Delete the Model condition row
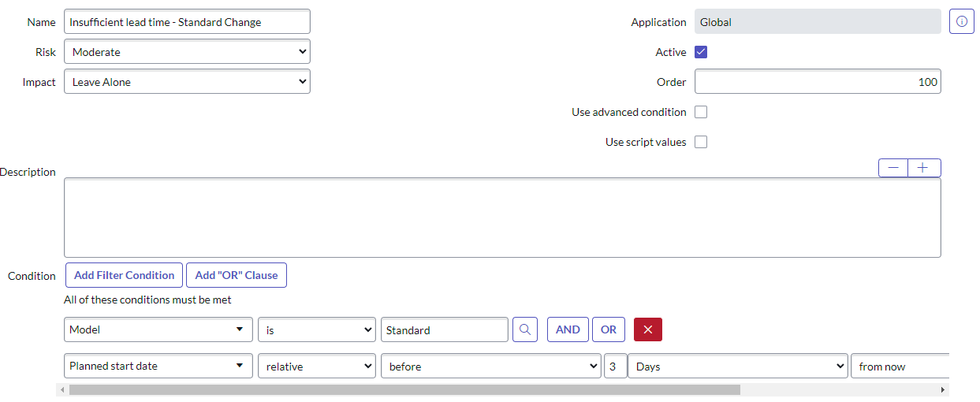Viewport: 980px width, 402px height. (x=648, y=329)
